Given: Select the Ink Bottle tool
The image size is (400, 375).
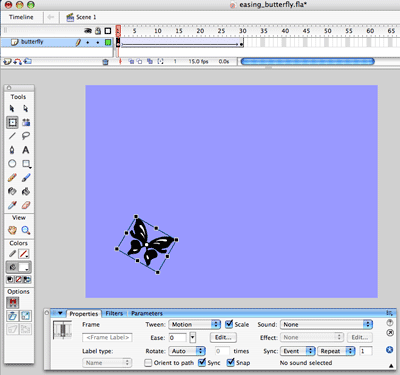Looking at the screenshot, I should [x=12, y=191].
